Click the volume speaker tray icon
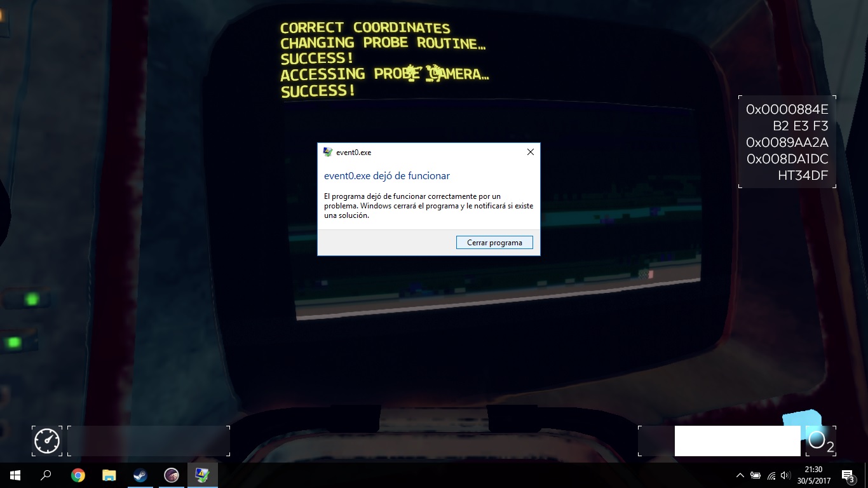 pyautogui.click(x=787, y=475)
